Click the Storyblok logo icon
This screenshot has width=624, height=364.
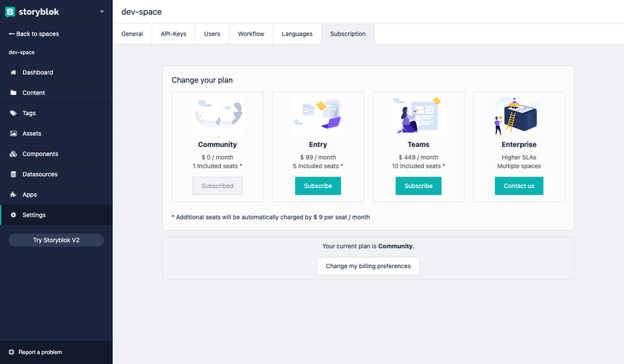(x=10, y=12)
